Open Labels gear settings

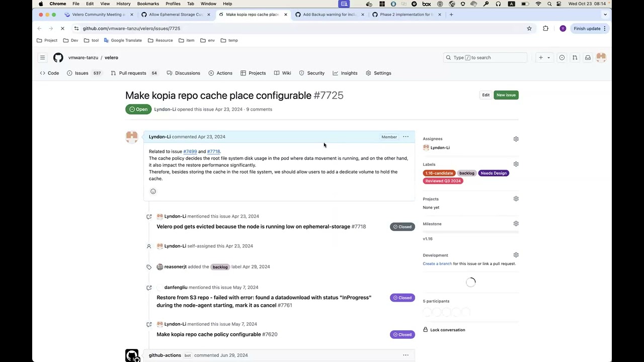pyautogui.click(x=516, y=164)
